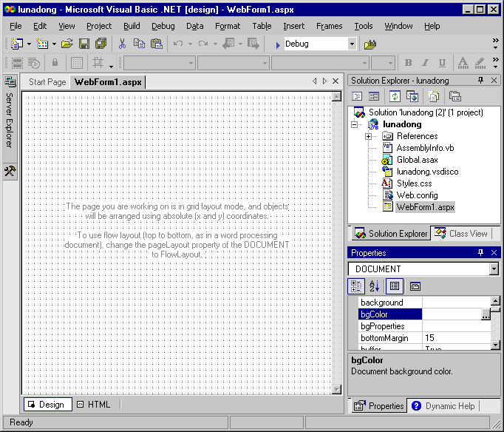Click Copy Project icon in Solution Explorer
This screenshot has width=504, height=432.
[x=412, y=96]
